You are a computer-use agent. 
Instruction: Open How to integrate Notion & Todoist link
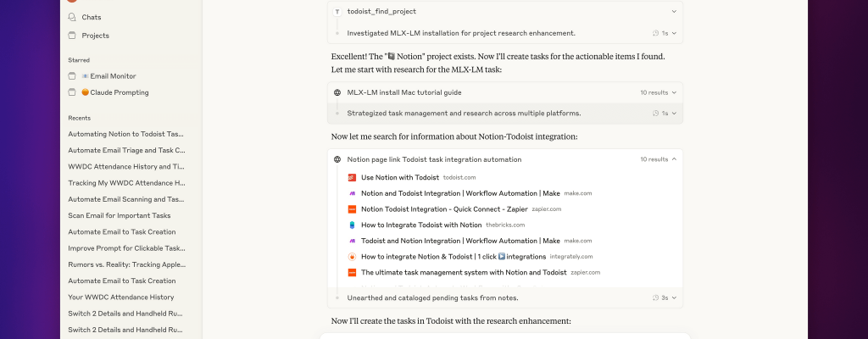(x=453, y=257)
